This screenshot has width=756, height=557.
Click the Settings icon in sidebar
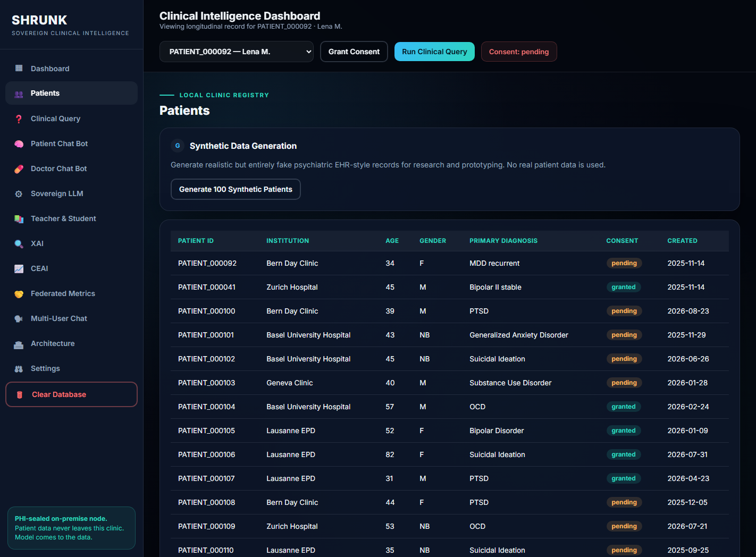coord(19,369)
